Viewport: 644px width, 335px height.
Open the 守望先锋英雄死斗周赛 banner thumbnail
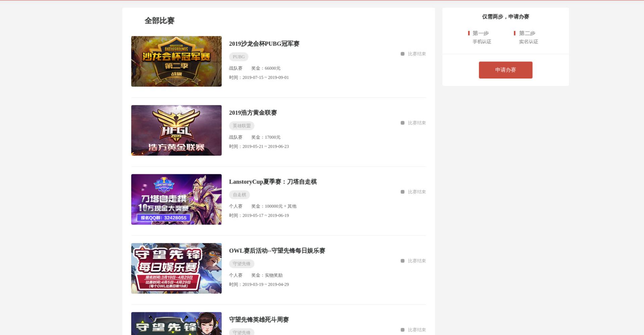[176, 324]
